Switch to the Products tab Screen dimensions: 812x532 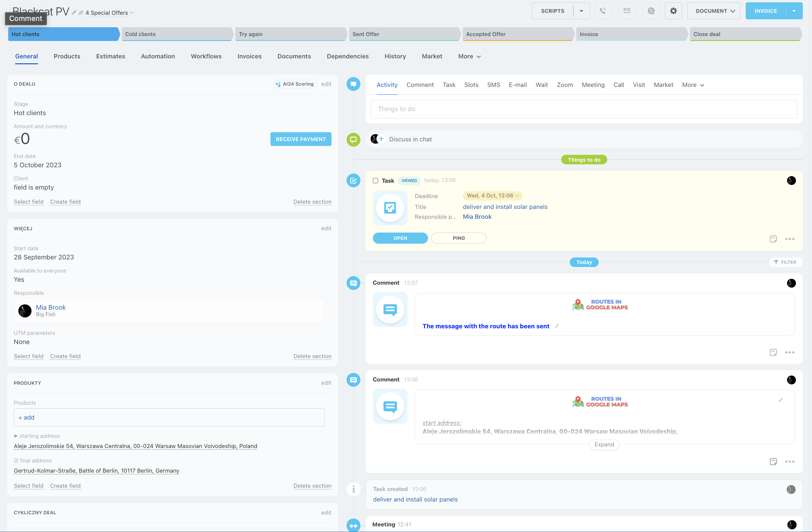point(67,56)
